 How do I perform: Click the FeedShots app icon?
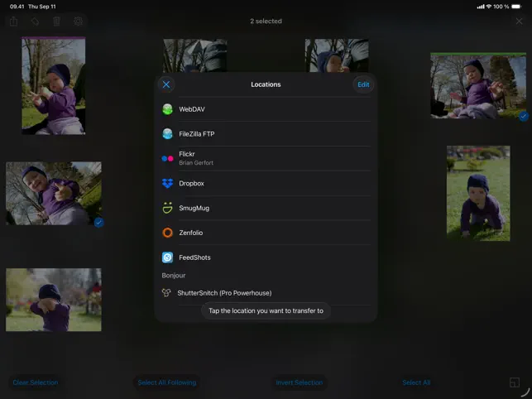pyautogui.click(x=168, y=257)
